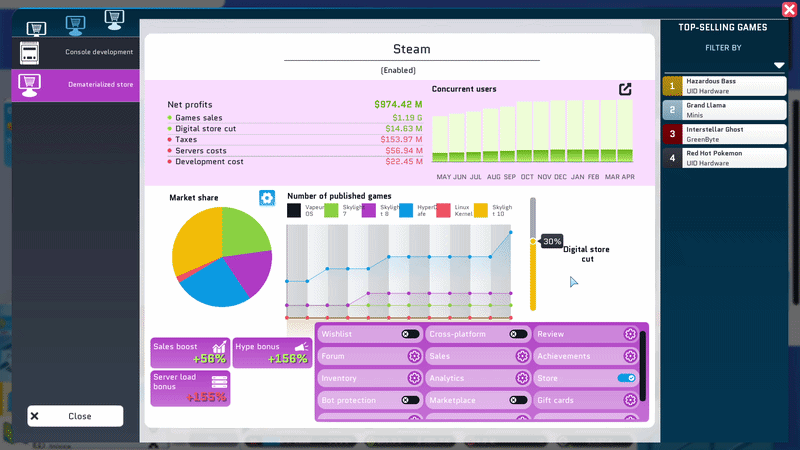Click the Close button
Screen dimensions: 800x450
click(x=75, y=416)
